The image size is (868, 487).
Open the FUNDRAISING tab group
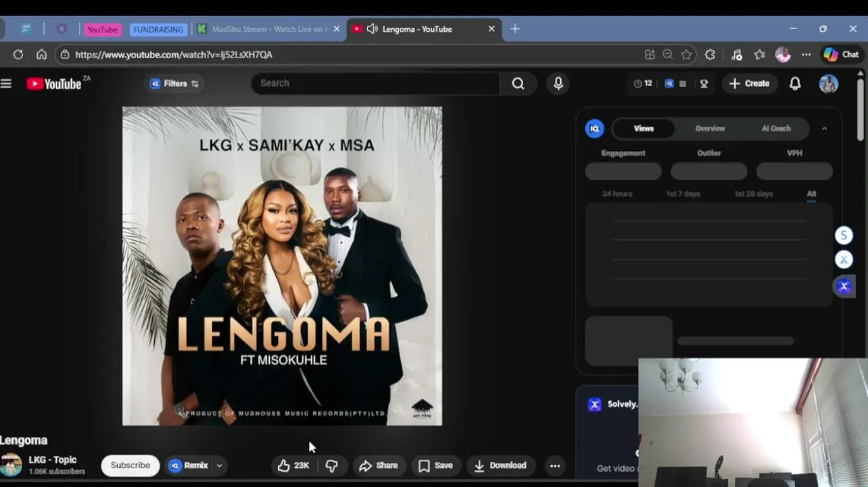point(158,30)
